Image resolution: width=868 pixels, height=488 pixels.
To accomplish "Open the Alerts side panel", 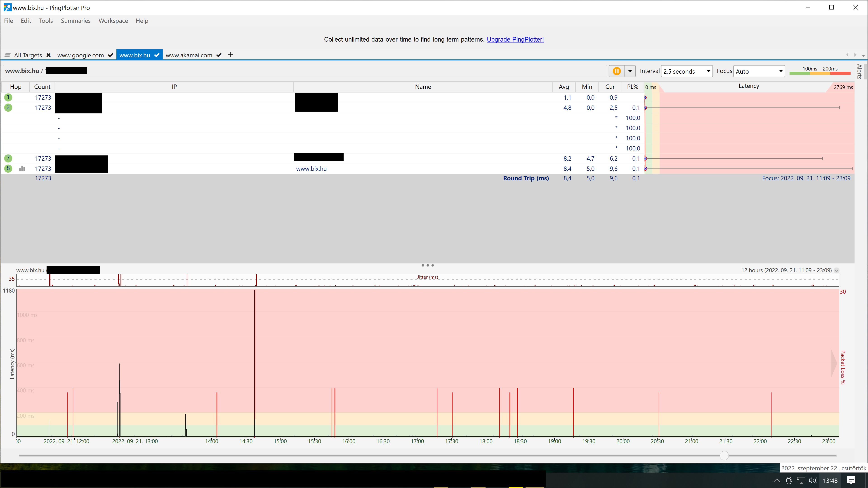I will point(860,71).
